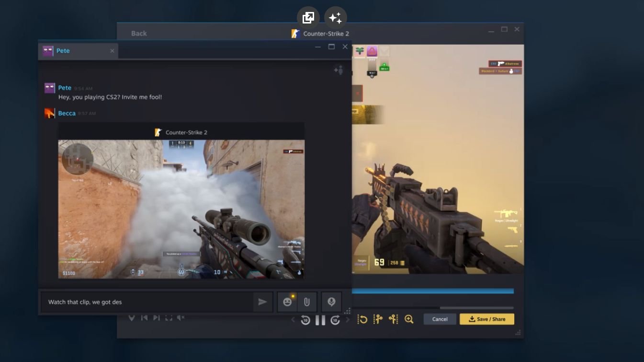Click the blue clip timeline bar

433,291
